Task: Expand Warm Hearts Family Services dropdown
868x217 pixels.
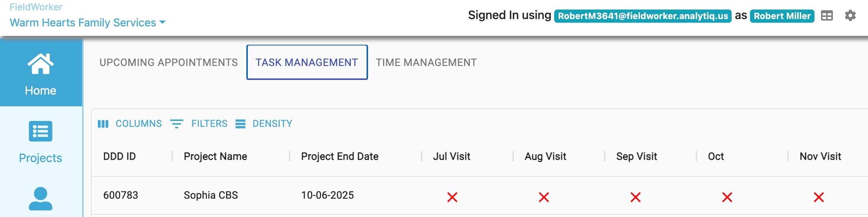Action: (x=87, y=23)
